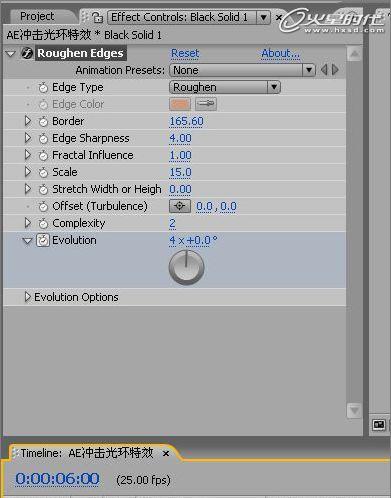Click the Evolution angle dial
This screenshot has height=498, width=391.
pyautogui.click(x=186, y=267)
